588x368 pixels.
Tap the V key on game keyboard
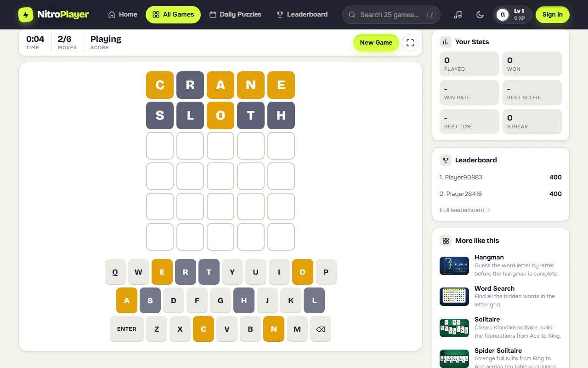[x=227, y=329]
